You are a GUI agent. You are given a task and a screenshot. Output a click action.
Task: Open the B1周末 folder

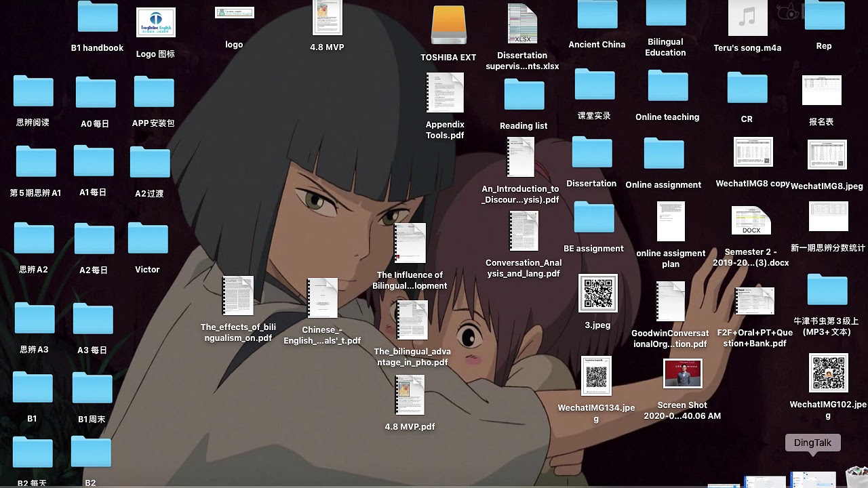coord(92,388)
